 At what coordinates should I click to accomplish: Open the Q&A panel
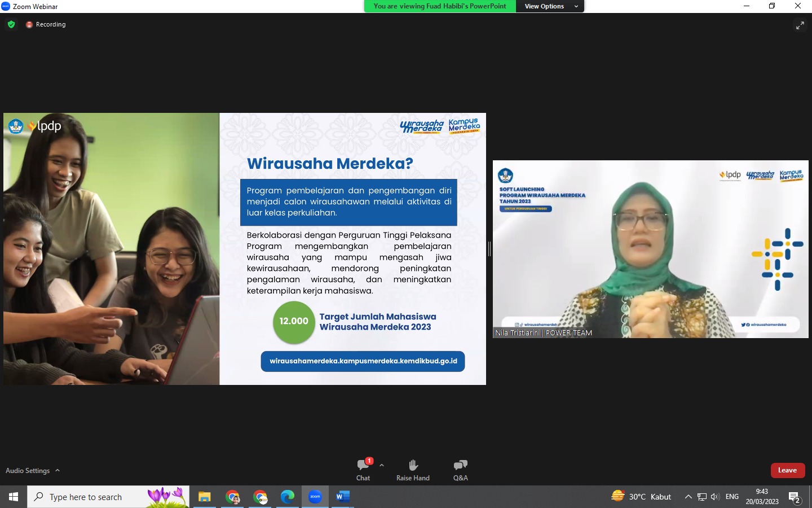[x=461, y=470]
